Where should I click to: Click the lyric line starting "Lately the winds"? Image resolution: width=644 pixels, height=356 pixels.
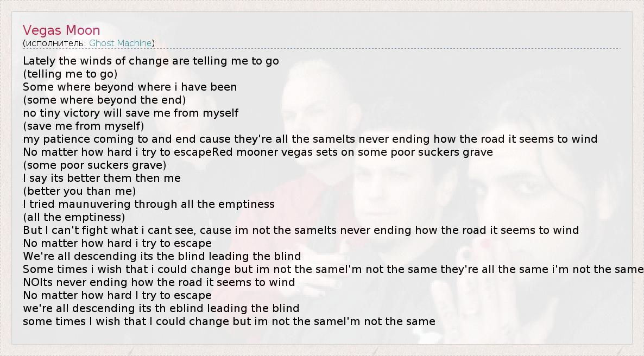tap(150, 61)
